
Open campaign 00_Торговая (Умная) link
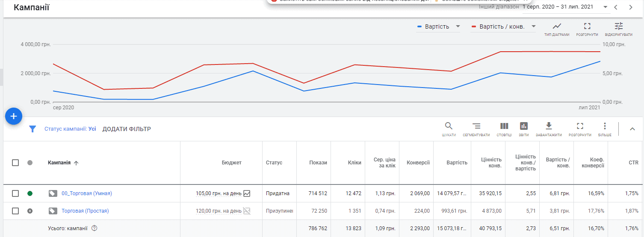(x=87, y=193)
